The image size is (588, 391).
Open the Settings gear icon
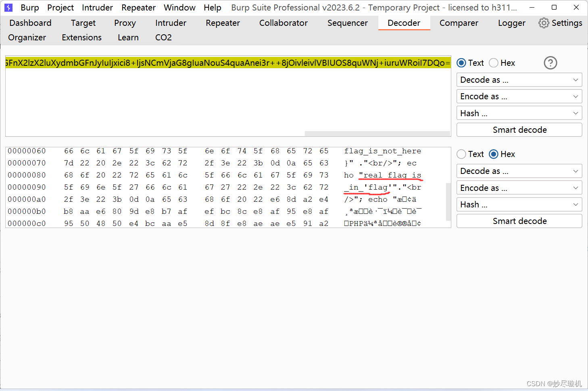544,23
